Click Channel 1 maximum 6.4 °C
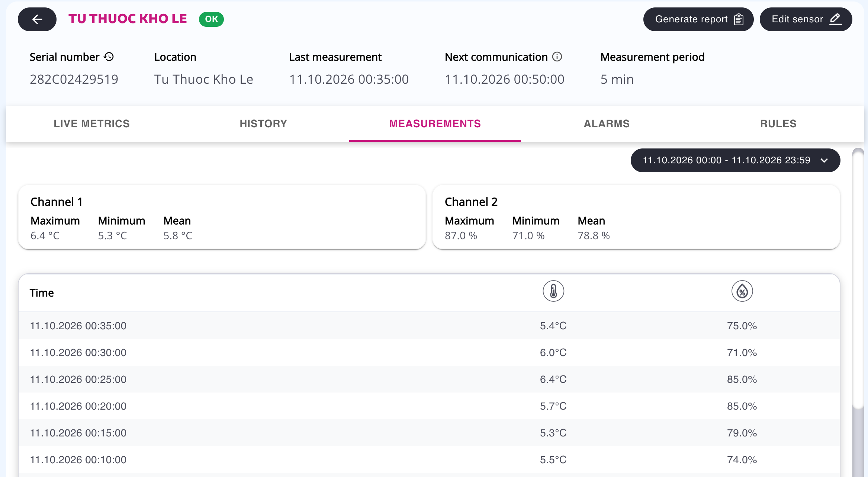 pyautogui.click(x=45, y=236)
